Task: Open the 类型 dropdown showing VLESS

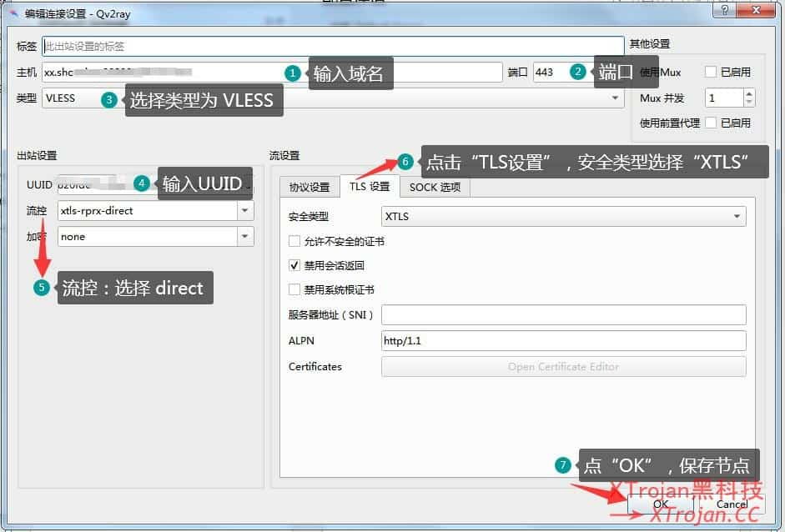Action: [x=616, y=98]
